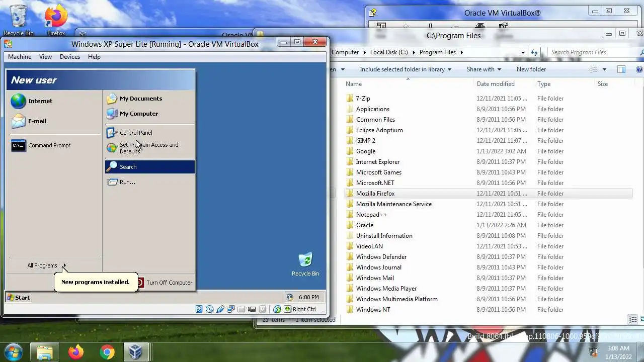
Task: Expand Share with dropdown
Action: [484, 69]
